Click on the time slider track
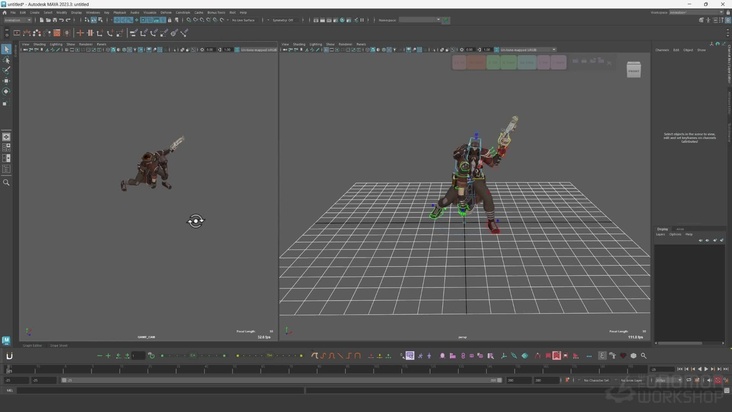 [x=320, y=369]
